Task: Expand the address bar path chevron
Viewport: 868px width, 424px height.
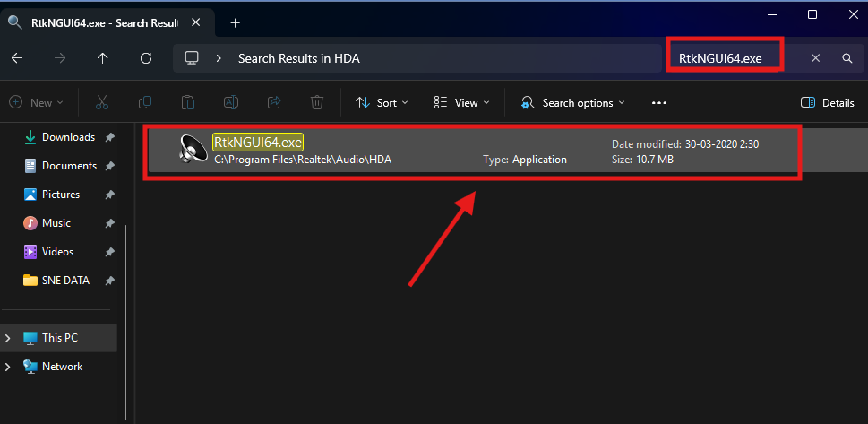Action: coord(219,58)
